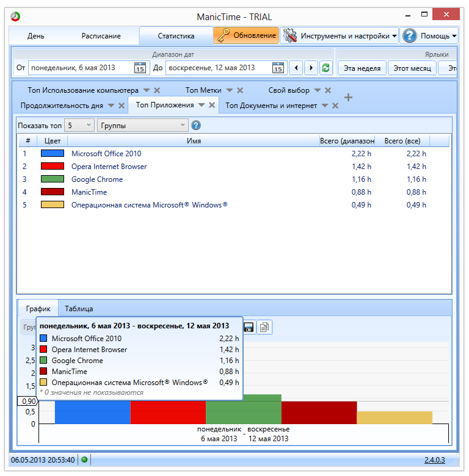
Task: Refresh statistics with green arrows icon
Action: [325, 68]
